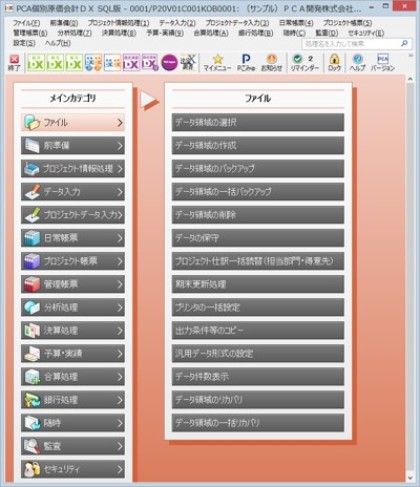Click the ロック padlock icon
Viewport: 420px width, 487px height.
[334, 63]
